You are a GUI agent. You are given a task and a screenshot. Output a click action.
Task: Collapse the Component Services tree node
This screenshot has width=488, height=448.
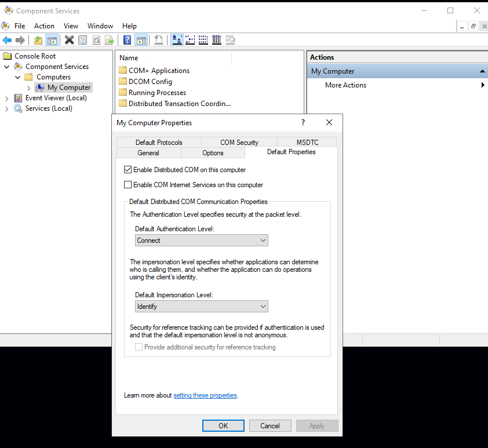(6, 67)
